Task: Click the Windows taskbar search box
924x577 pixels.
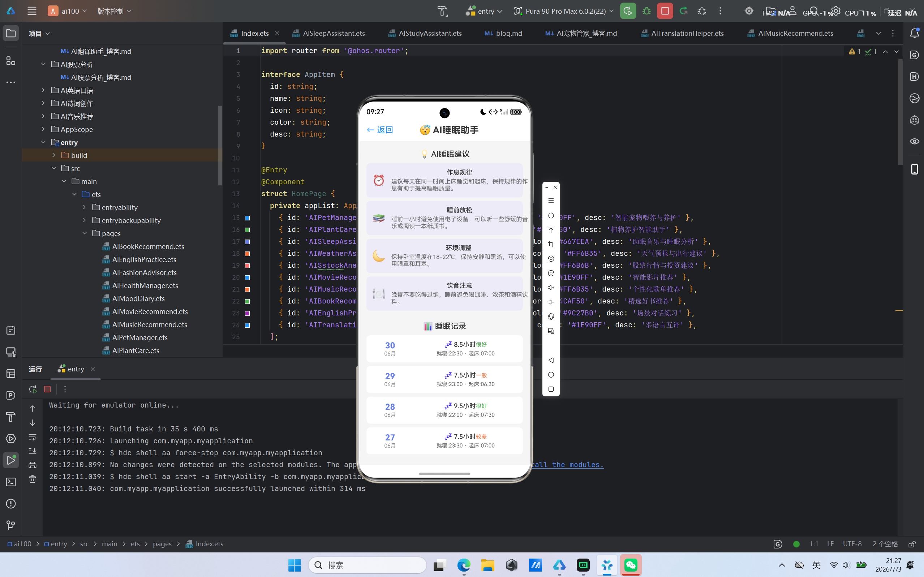Action: tap(367, 565)
